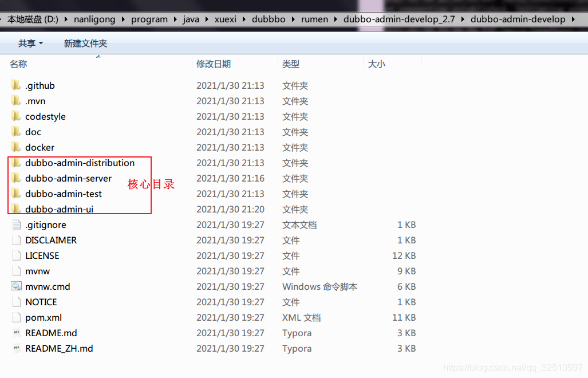Navigate to program in address bar
This screenshot has height=378, width=588.
click(149, 19)
